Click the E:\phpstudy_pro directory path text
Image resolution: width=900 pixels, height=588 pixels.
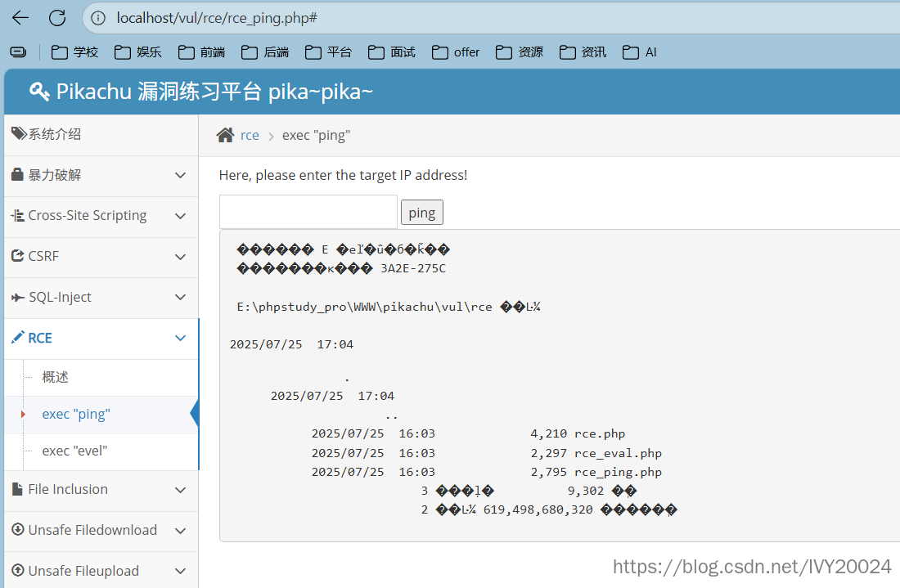coord(364,307)
